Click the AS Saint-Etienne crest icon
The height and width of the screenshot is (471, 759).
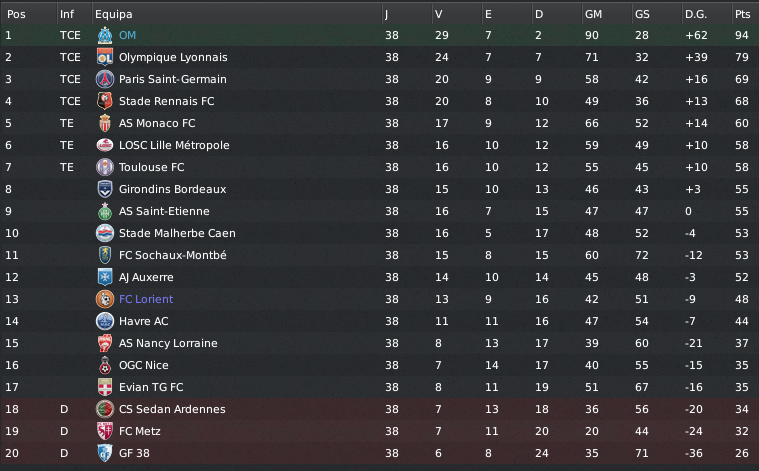click(104, 211)
